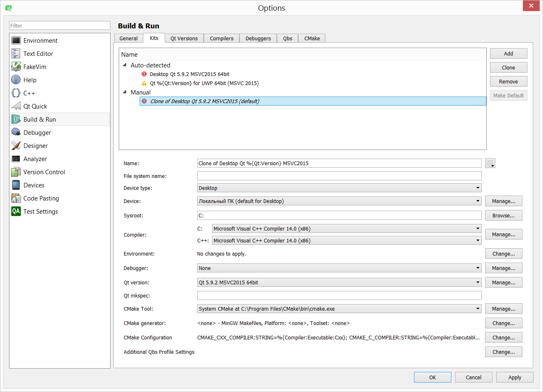Open the FakeVim settings icon
Image resolution: width=543 pixels, height=392 pixels.
point(16,67)
